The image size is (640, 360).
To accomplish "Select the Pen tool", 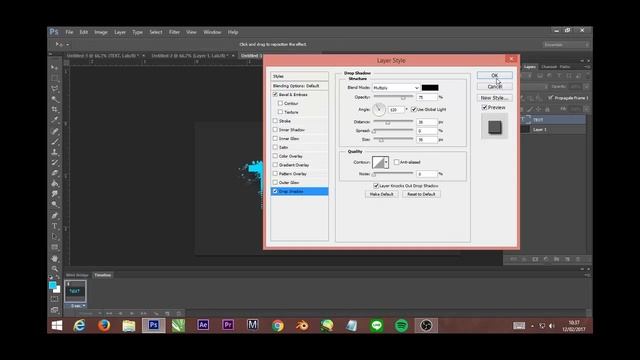I will [54, 215].
